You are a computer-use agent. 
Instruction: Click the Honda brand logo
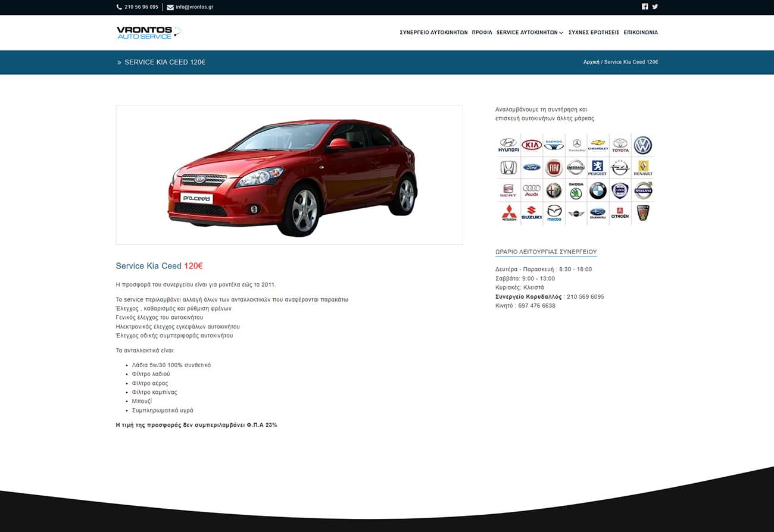tap(508, 168)
